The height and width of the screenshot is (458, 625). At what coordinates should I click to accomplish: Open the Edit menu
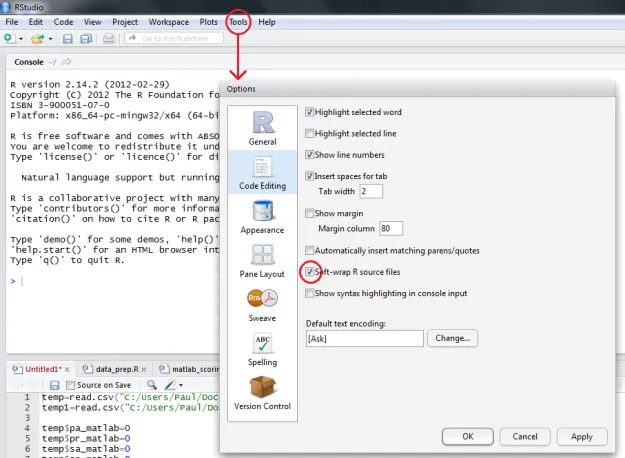35,22
